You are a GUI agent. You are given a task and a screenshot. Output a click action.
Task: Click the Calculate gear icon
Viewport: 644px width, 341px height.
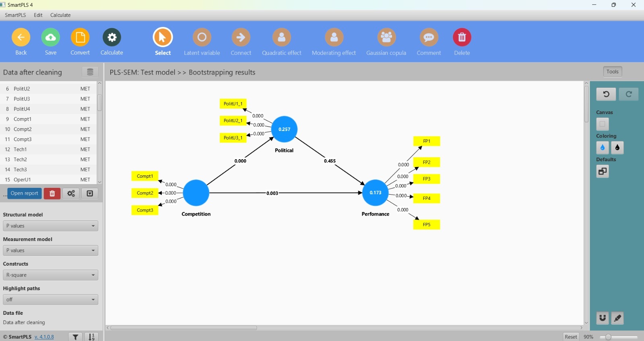coord(111,37)
